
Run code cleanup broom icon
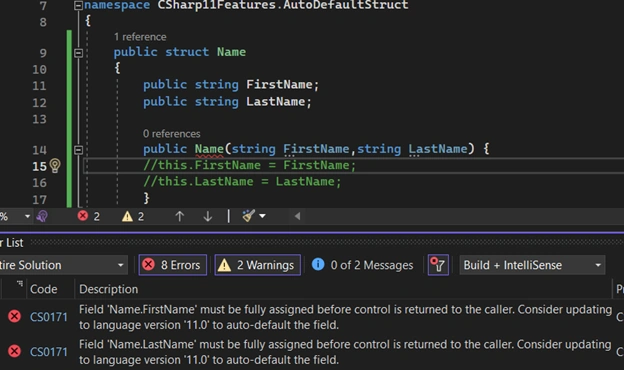click(249, 216)
